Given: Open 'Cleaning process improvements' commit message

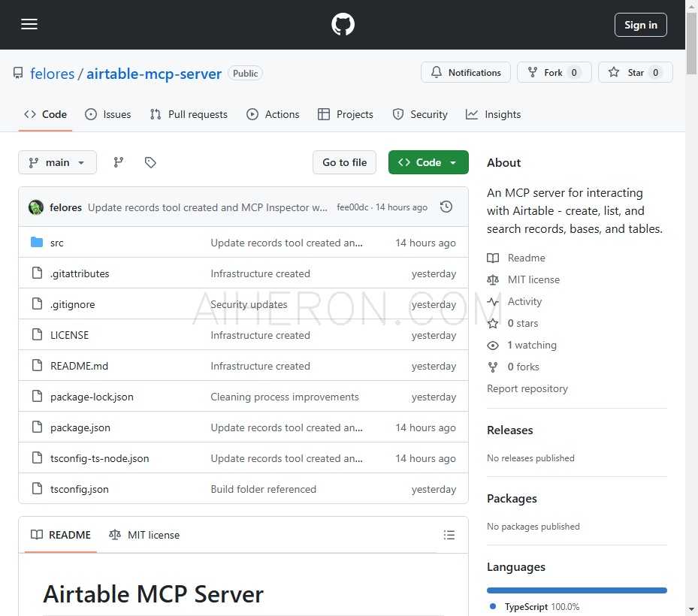Looking at the screenshot, I should click(285, 397).
